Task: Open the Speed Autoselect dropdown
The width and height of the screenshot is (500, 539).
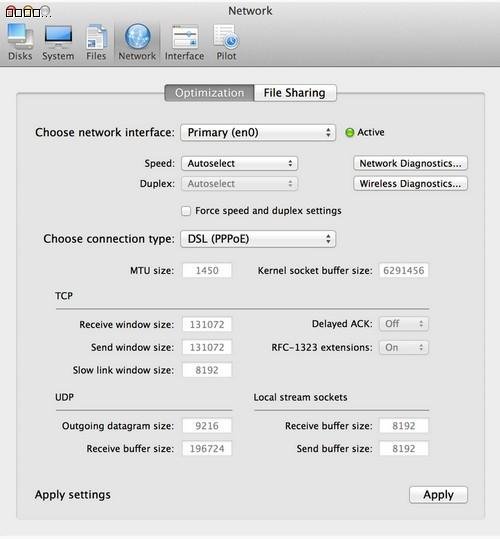Action: [x=240, y=164]
